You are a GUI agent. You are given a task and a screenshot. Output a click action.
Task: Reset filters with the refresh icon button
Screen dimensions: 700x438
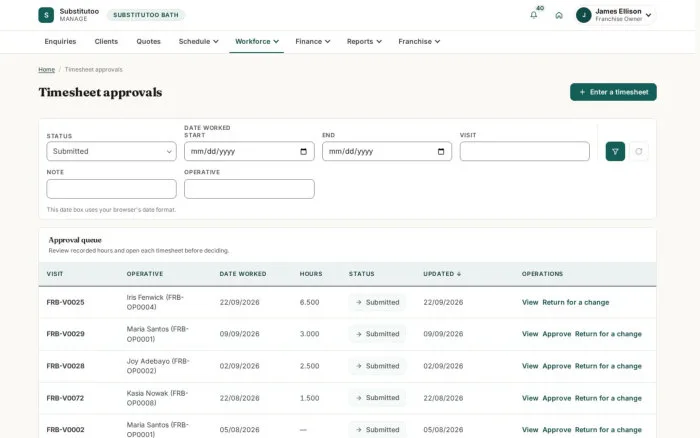(x=639, y=151)
